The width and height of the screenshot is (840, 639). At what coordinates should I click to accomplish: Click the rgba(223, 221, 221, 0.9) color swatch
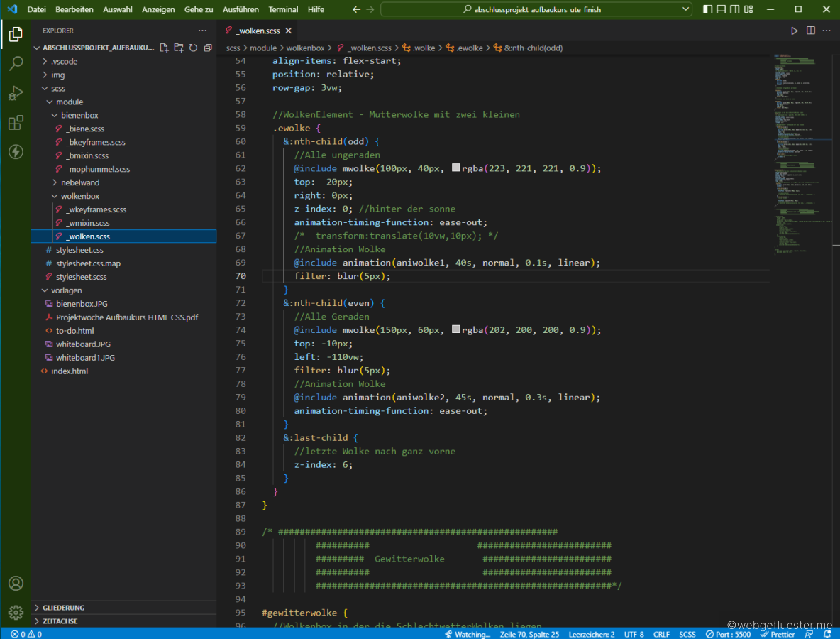point(455,168)
